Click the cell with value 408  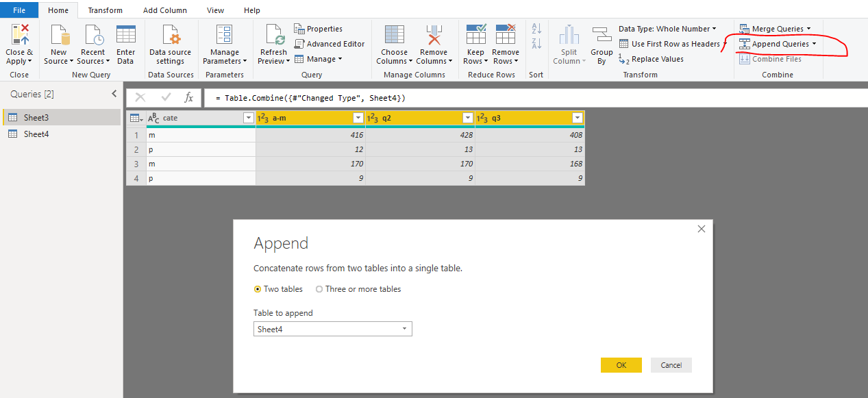tap(530, 135)
